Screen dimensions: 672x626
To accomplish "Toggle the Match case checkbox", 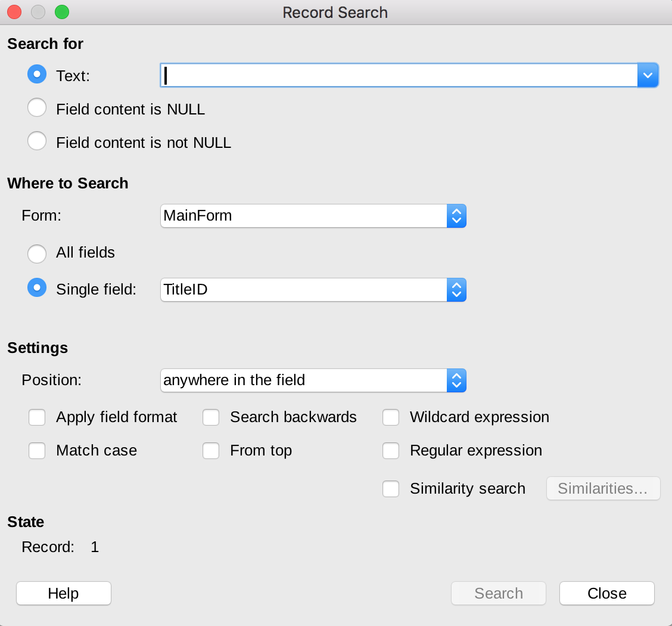I will [37, 451].
